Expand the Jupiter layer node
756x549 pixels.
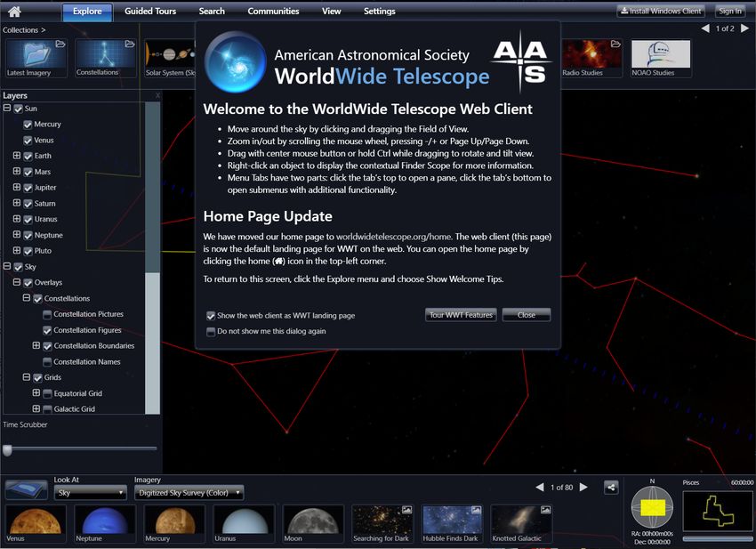coord(17,187)
